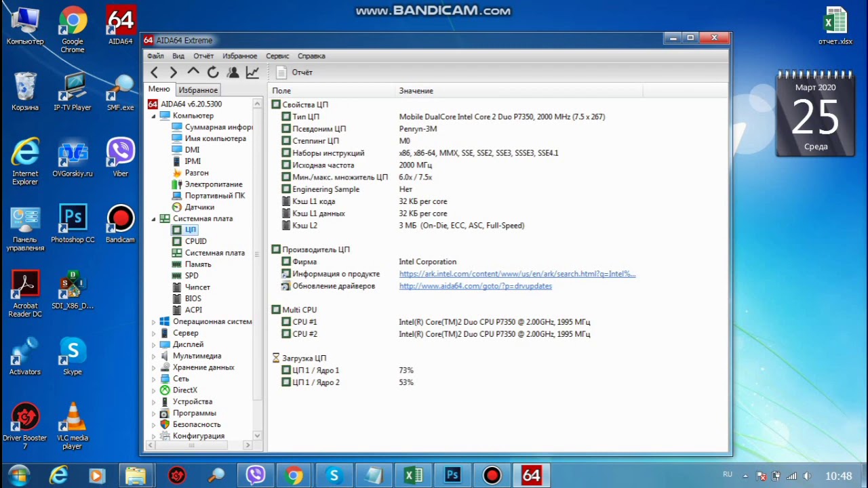This screenshot has height=488, width=868.
Task: Open the VLC media player desktop icon
Action: tap(73, 426)
